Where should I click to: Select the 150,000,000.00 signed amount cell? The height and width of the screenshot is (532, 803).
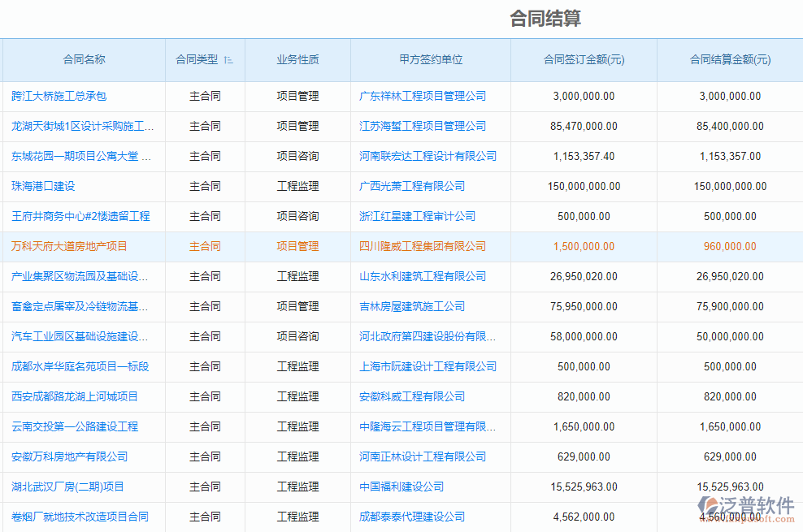[584, 186]
